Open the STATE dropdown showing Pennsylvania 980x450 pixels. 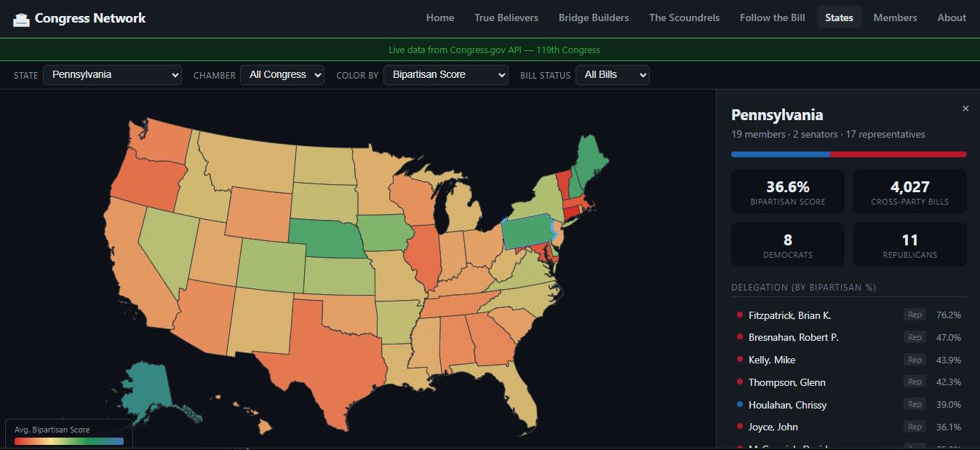111,74
